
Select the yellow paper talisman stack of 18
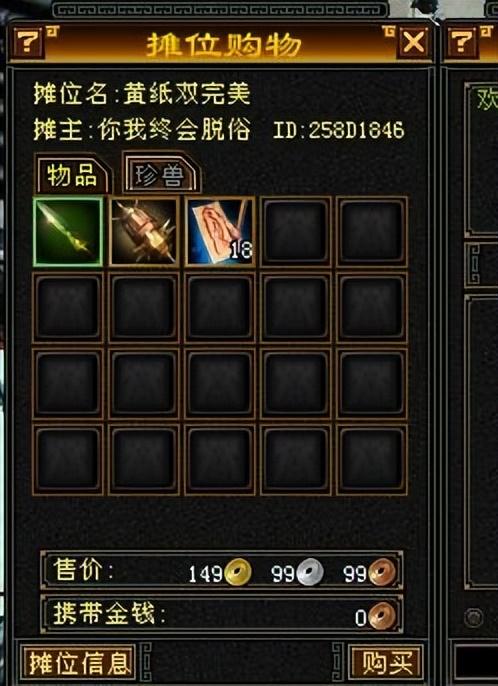[220, 231]
